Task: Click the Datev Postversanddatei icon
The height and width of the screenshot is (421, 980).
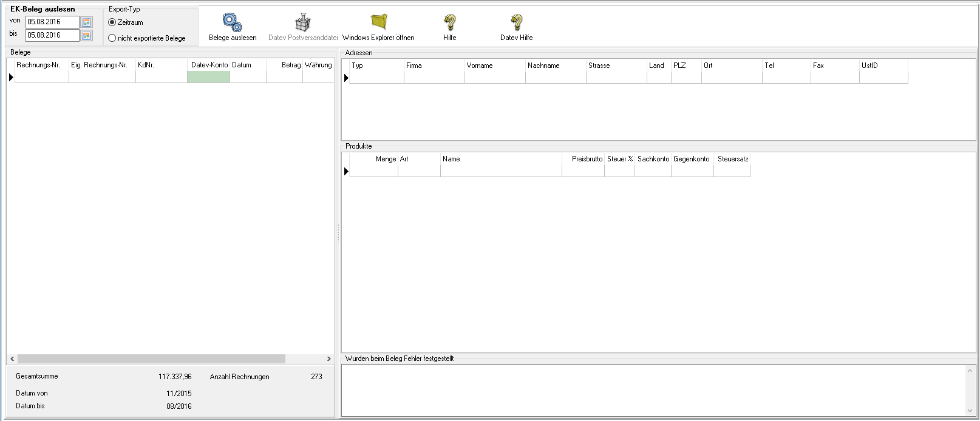Action: pos(302,23)
